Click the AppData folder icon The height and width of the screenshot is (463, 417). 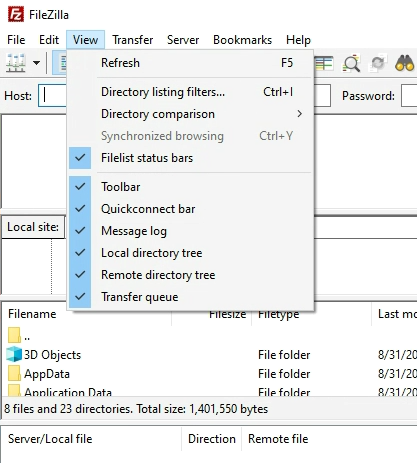click(x=14, y=373)
